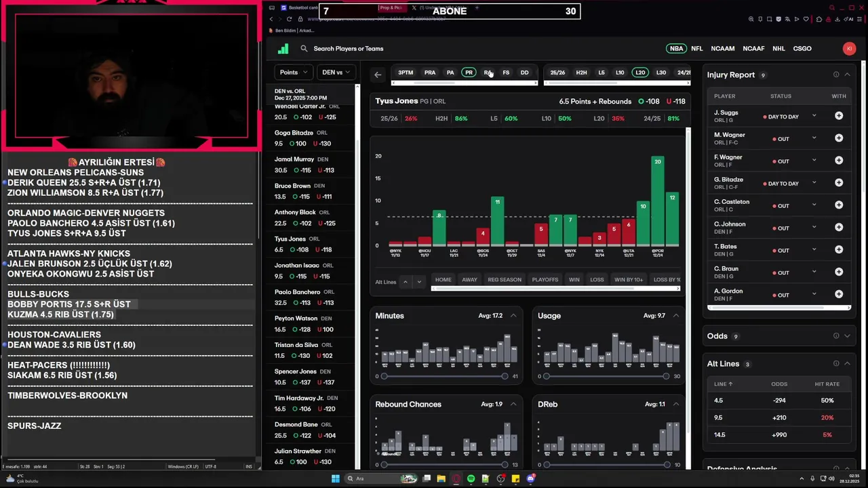Expand the Odds panel

click(847, 336)
